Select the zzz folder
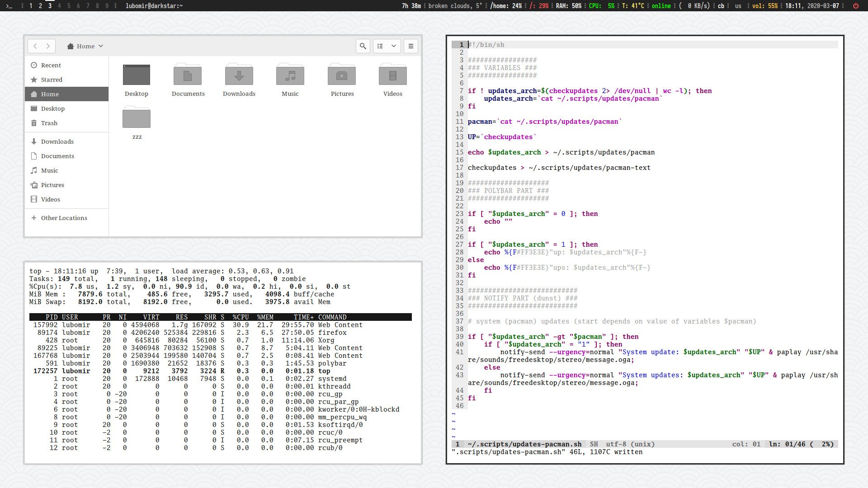This screenshot has height=488, width=868. (137, 118)
